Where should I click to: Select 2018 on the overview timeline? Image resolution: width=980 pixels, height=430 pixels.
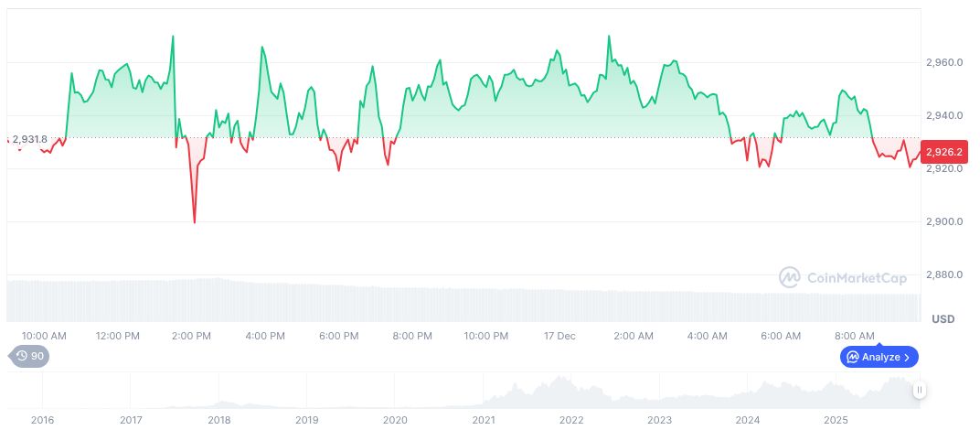point(218,419)
